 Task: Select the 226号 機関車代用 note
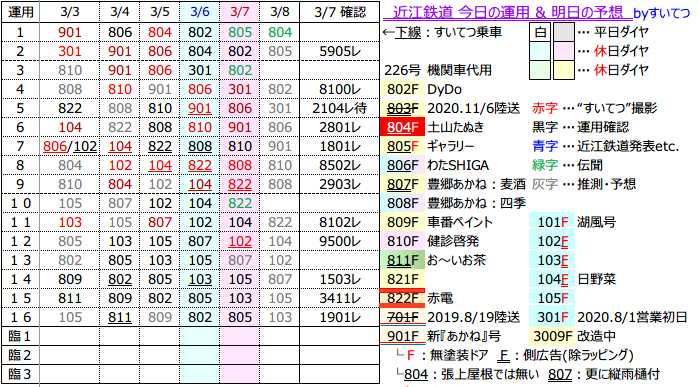[x=438, y=70]
